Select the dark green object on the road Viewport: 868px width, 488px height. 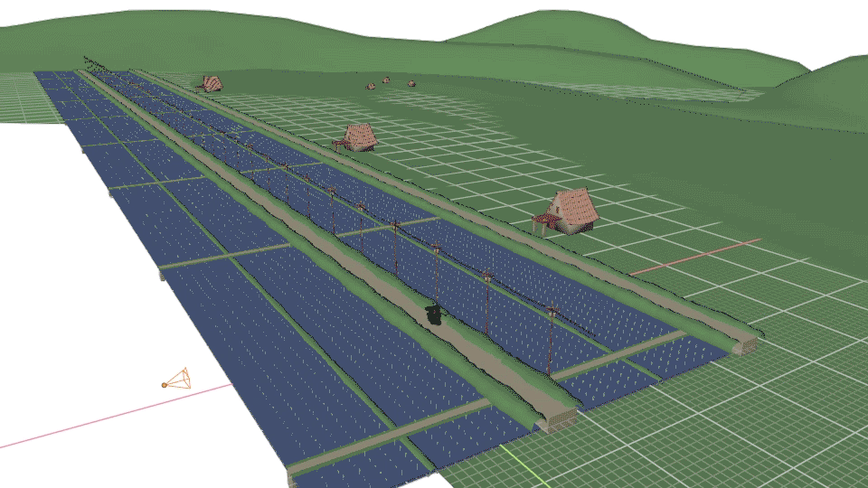click(433, 314)
